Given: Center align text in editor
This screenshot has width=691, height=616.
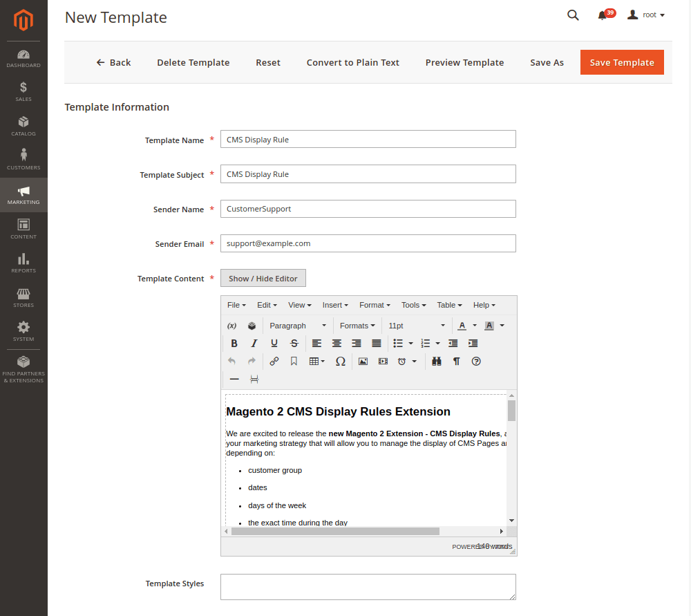Looking at the screenshot, I should pyautogui.click(x=337, y=344).
